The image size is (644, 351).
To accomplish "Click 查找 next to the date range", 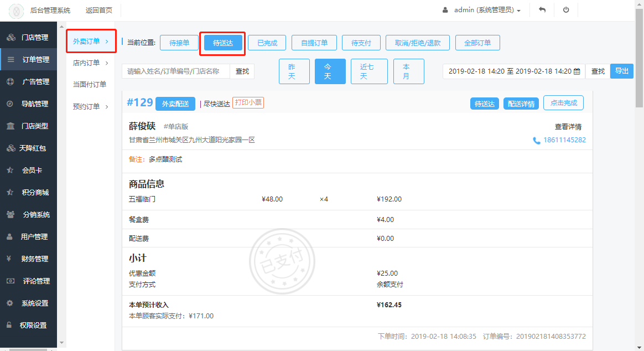I will click(x=598, y=71).
